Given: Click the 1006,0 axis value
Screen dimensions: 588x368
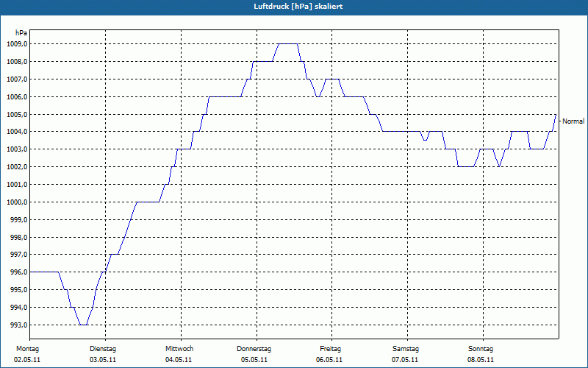Looking at the screenshot, I should [x=17, y=97].
